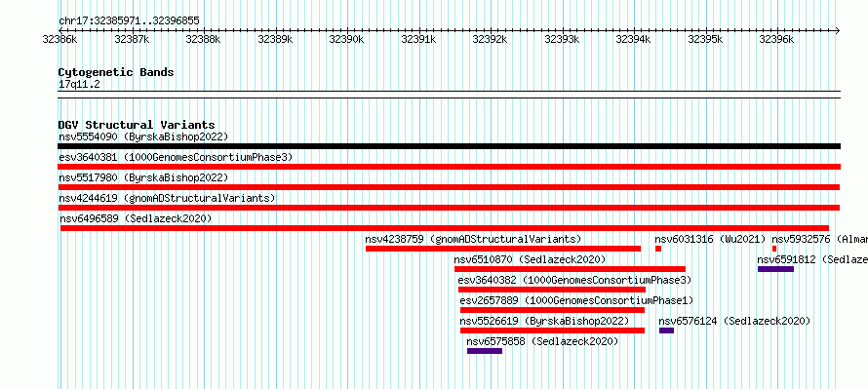
Task: Click the 32392k ruler tick
Action: tap(490, 39)
